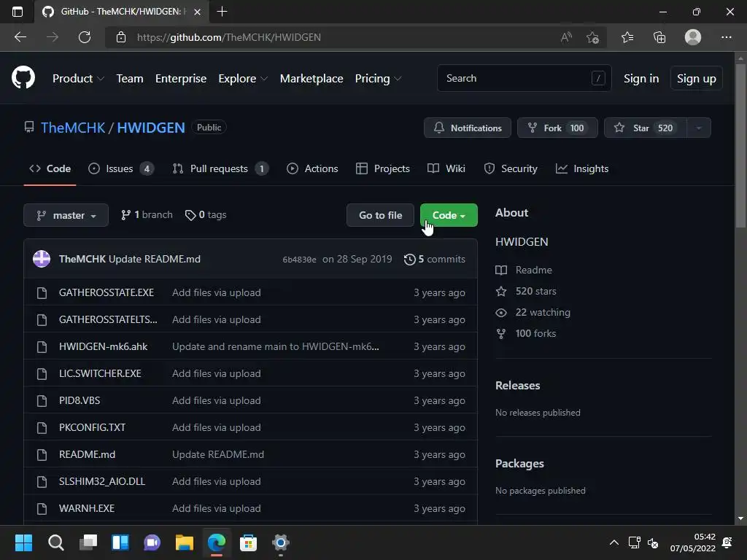Expand the star lists dropdown arrow
747x560 pixels.
point(699,128)
